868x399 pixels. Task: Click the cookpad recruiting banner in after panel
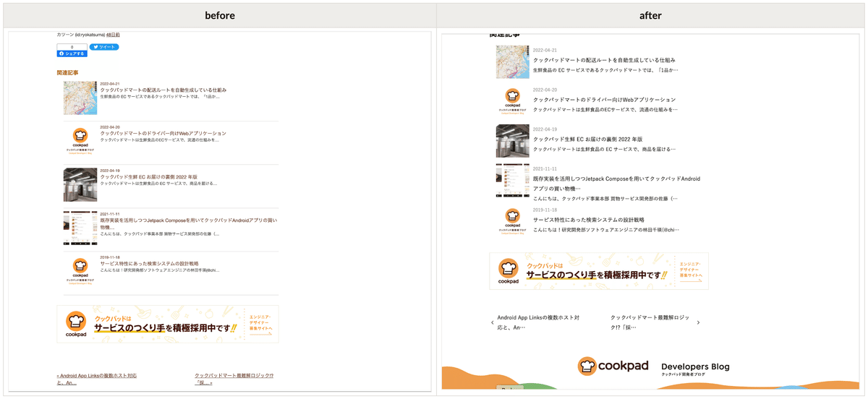pos(599,271)
